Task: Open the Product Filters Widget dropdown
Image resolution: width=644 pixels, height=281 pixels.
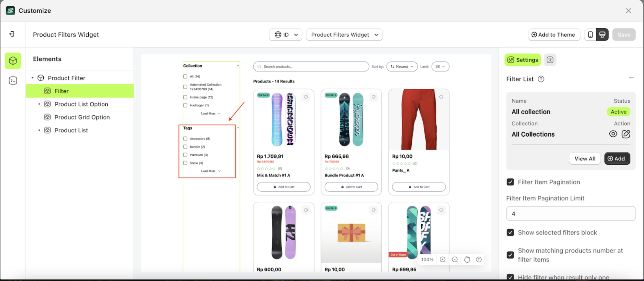Action: pyautogui.click(x=344, y=35)
